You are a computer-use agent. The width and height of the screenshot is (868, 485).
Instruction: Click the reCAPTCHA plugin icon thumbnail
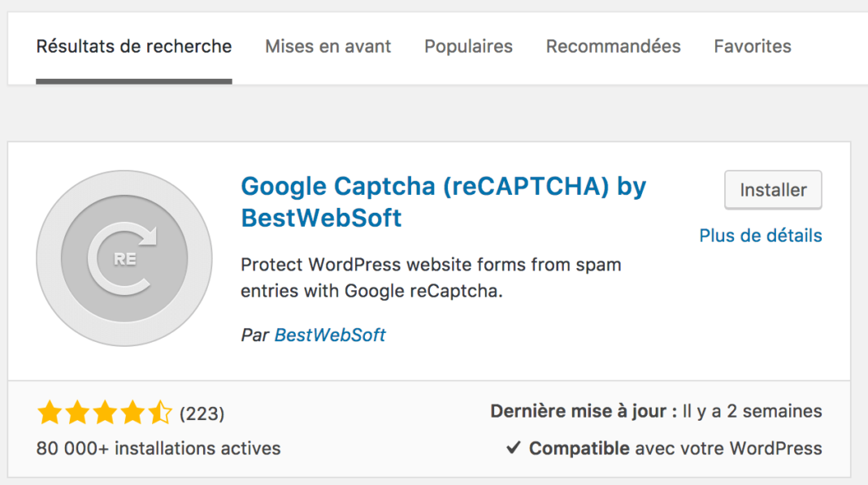point(124,258)
